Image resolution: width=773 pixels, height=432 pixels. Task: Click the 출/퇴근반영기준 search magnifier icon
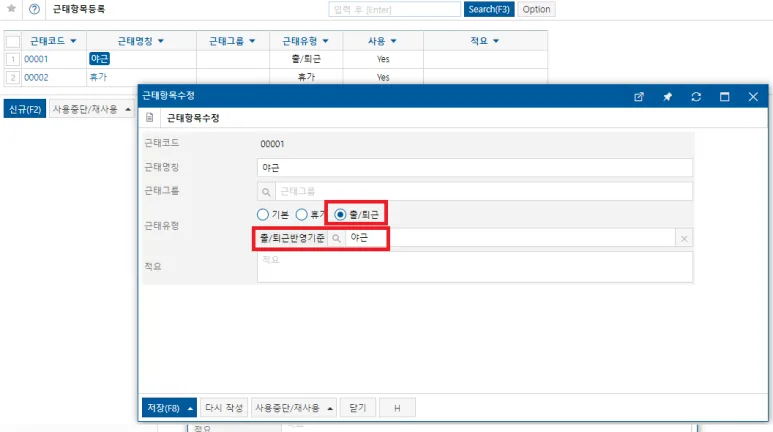(336, 239)
